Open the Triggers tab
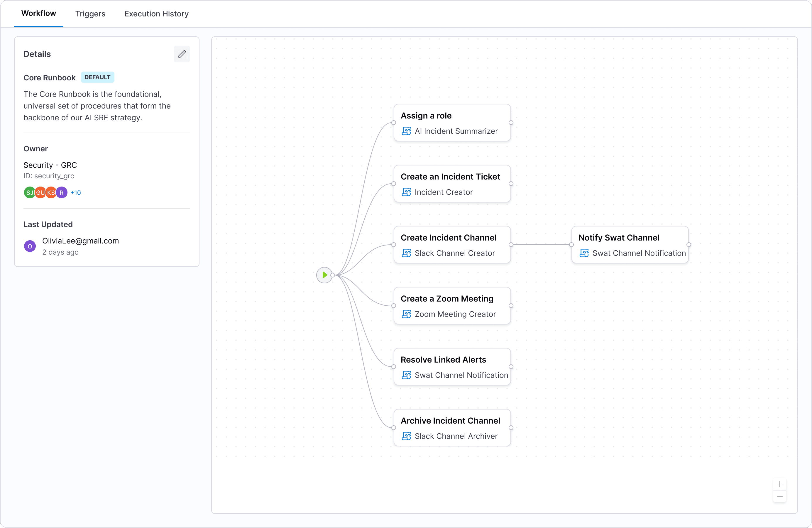812x528 pixels. pos(90,14)
